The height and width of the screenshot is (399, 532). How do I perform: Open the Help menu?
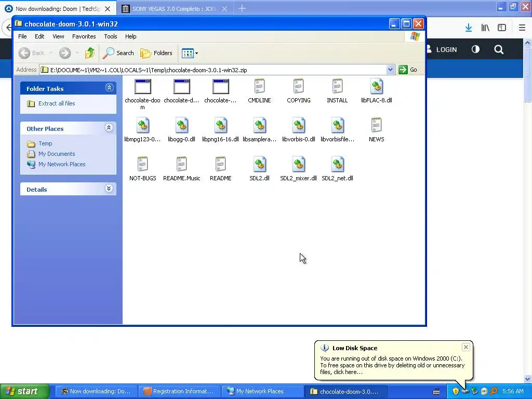click(130, 36)
